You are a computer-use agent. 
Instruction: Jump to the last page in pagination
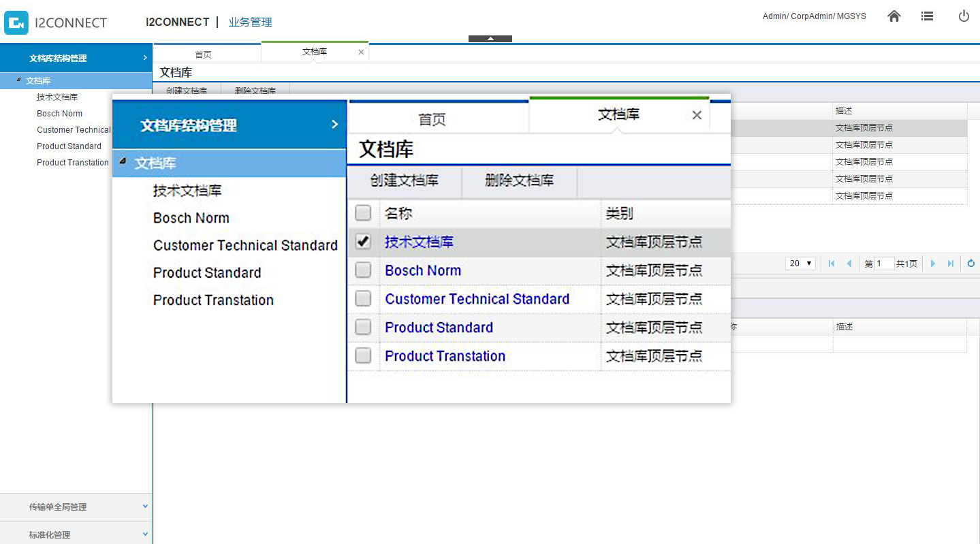click(951, 263)
